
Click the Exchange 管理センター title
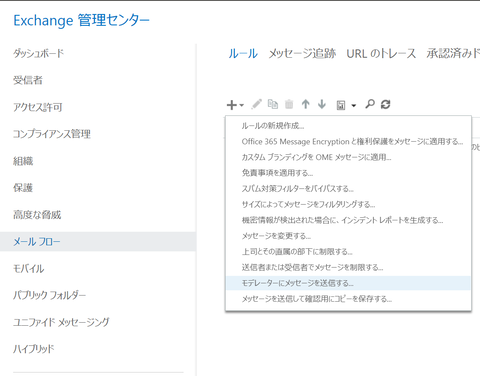coord(81,20)
